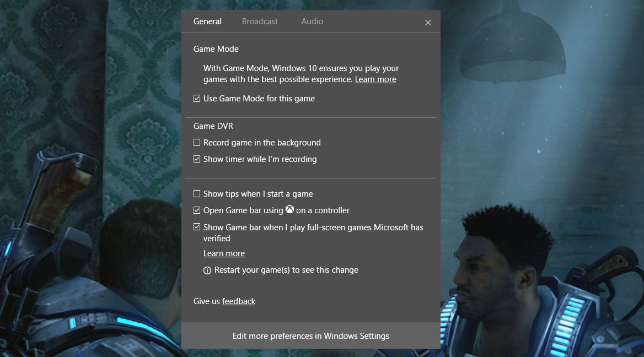Enable Record game in the background
The height and width of the screenshot is (357, 644).
click(197, 142)
